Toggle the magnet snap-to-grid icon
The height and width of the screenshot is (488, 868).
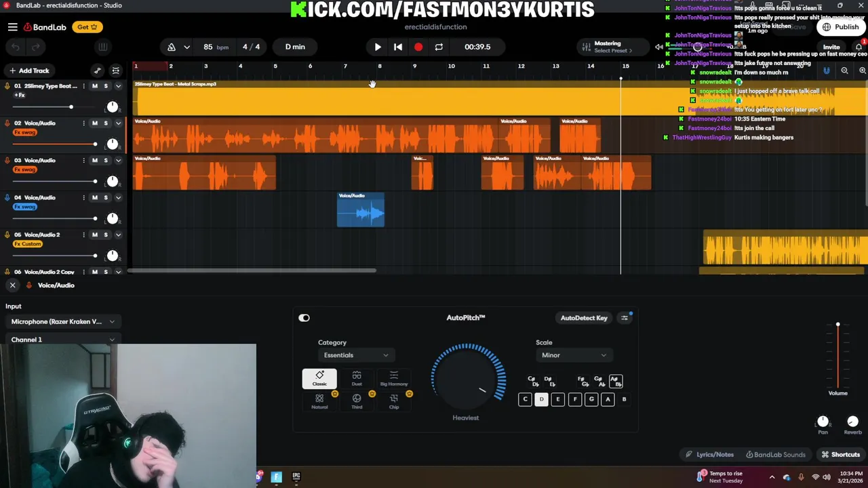(x=826, y=70)
